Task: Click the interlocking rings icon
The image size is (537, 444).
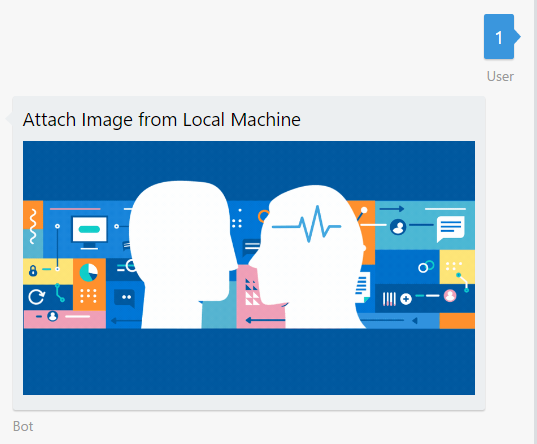Action: (426, 266)
